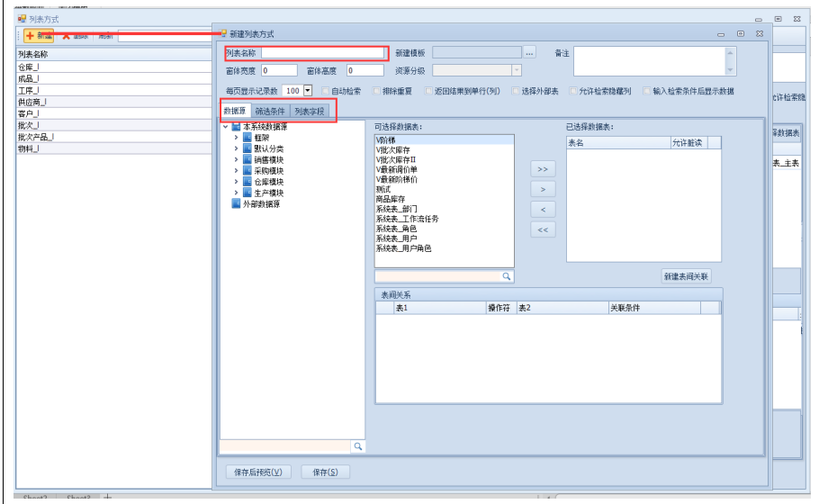
Task: Enable the 自动检索 checkbox
Action: pyautogui.click(x=326, y=91)
